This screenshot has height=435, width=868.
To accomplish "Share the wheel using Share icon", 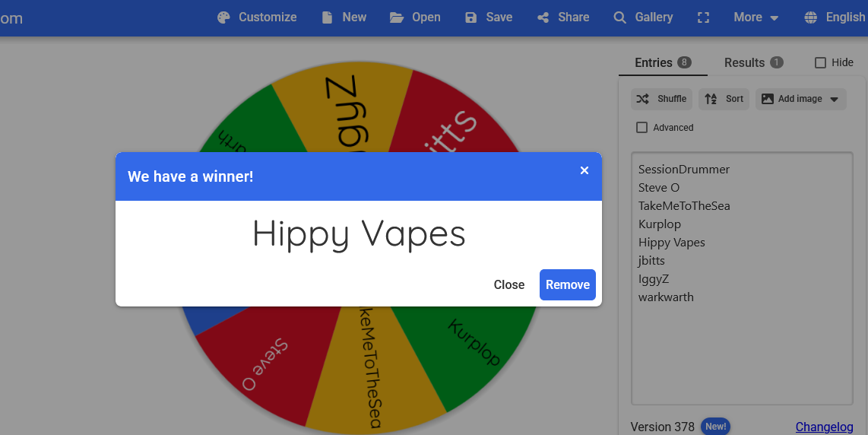I will pyautogui.click(x=543, y=17).
